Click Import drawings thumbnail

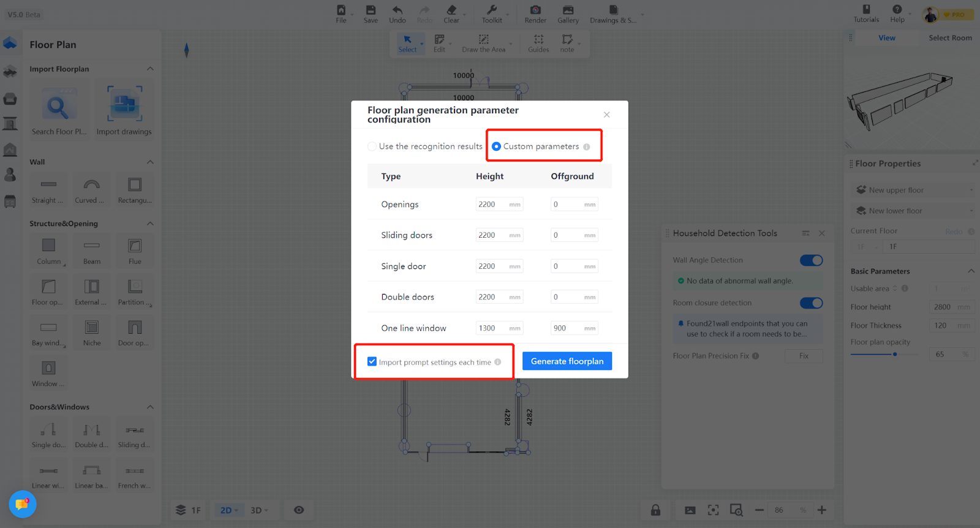point(124,111)
